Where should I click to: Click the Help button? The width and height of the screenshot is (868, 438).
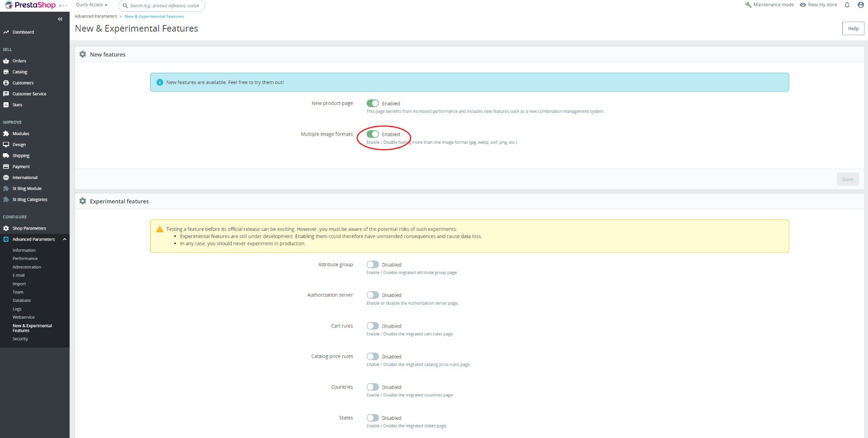point(853,28)
